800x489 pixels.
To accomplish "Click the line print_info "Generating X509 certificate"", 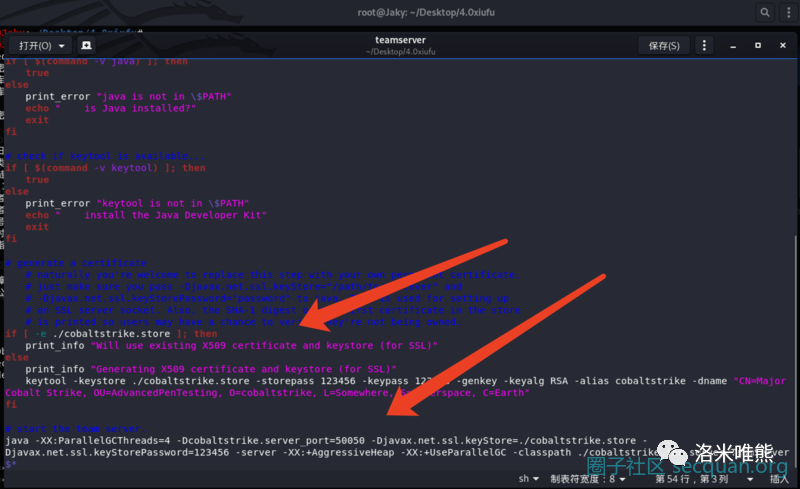I will point(211,369).
